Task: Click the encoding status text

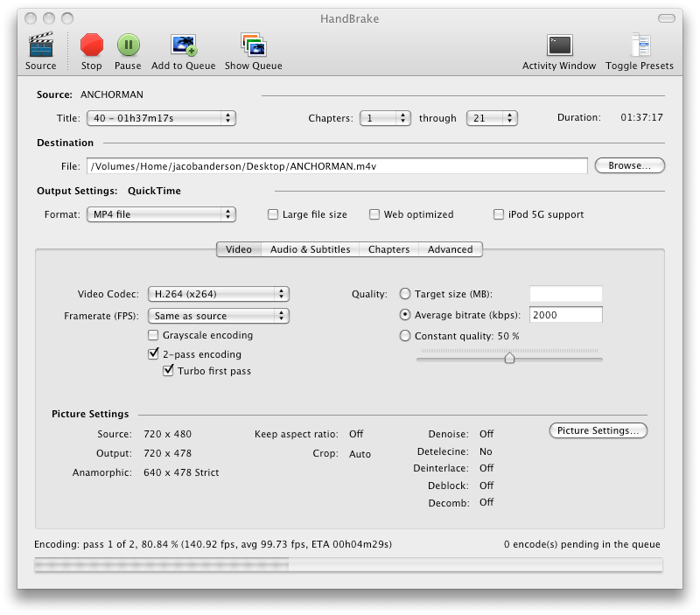Action: [x=213, y=544]
